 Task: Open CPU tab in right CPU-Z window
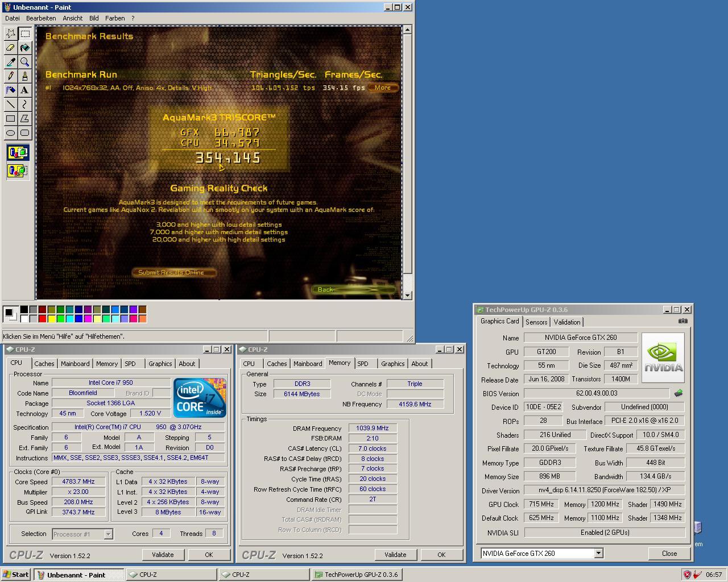click(249, 364)
